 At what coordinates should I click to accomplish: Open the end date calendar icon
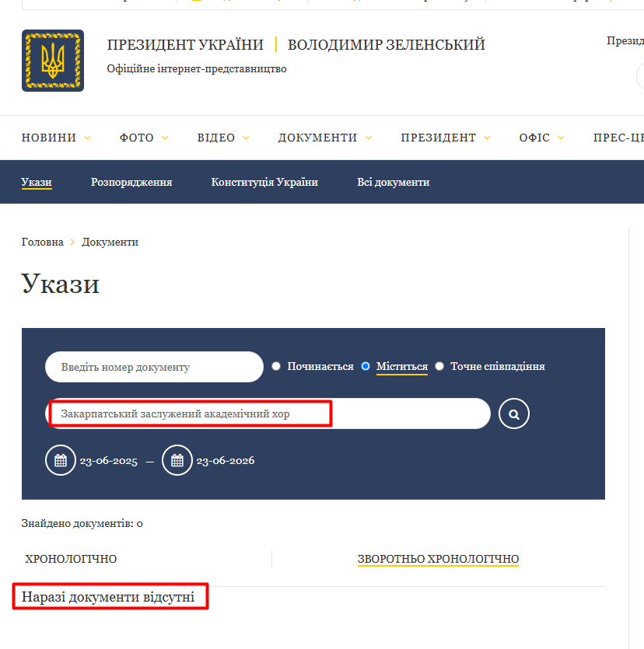tap(177, 460)
